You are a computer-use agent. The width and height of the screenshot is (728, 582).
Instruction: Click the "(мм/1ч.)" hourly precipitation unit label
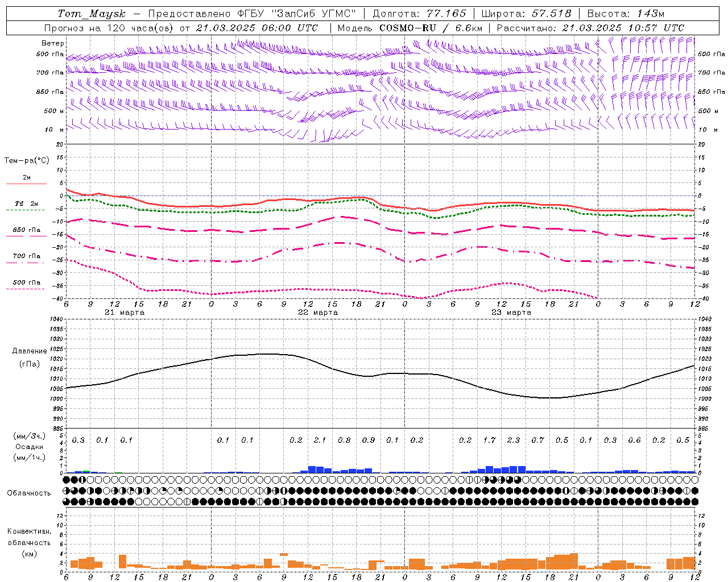coord(30,458)
